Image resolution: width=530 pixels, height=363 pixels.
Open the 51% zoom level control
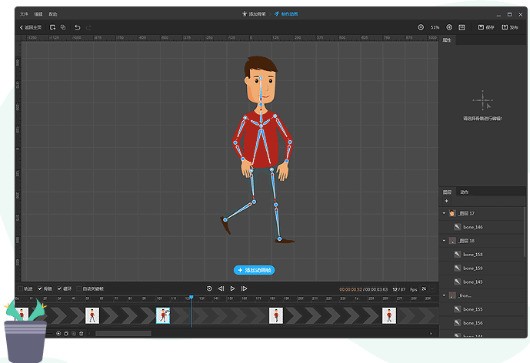point(435,27)
